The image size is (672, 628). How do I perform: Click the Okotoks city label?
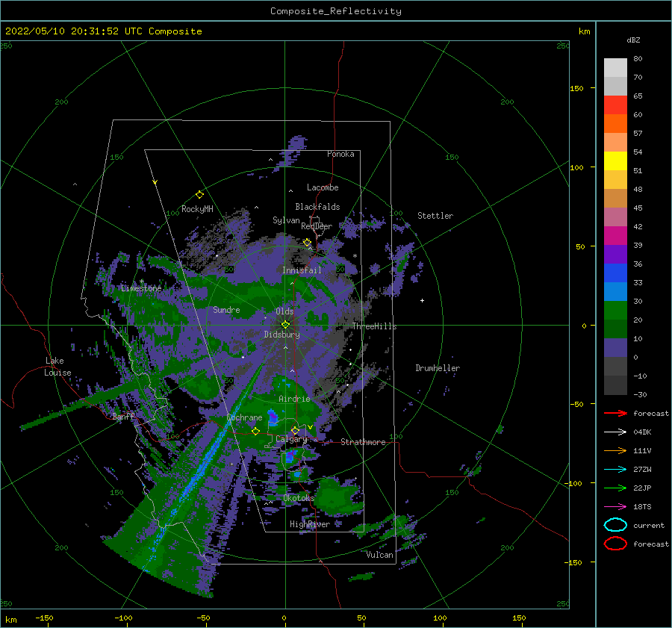coord(299,497)
